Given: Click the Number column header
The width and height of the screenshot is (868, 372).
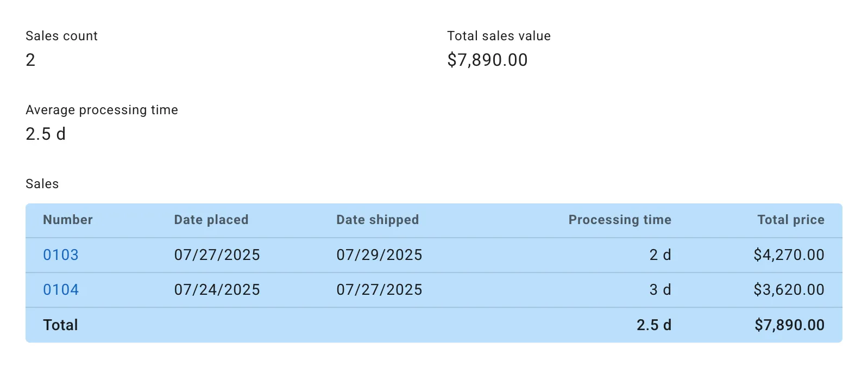Looking at the screenshot, I should point(68,220).
